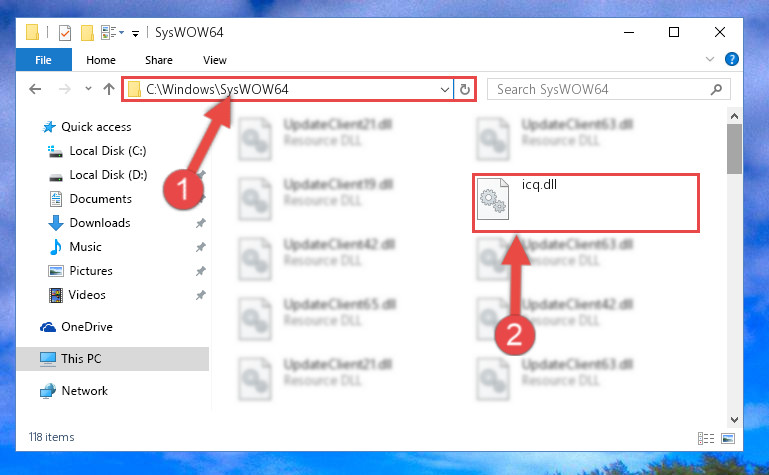The height and width of the screenshot is (475, 769).
Task: Open the File menu
Action: 44,60
